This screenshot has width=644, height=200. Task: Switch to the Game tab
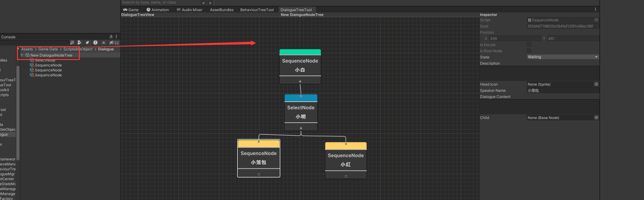point(131,10)
